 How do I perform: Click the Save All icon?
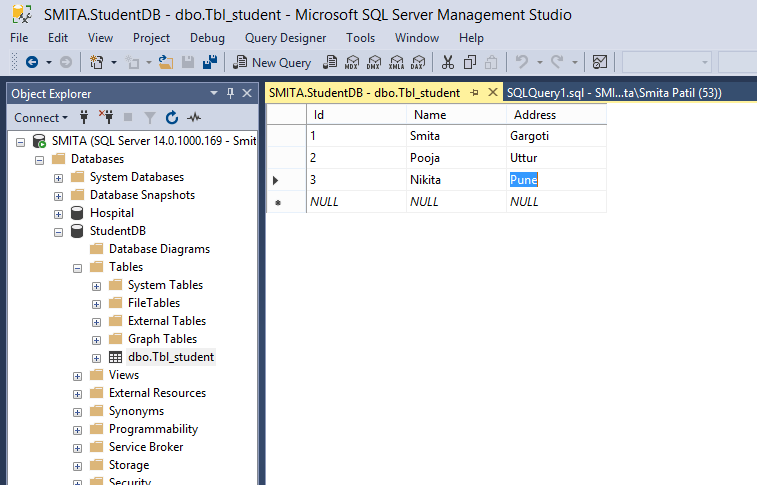click(210, 62)
